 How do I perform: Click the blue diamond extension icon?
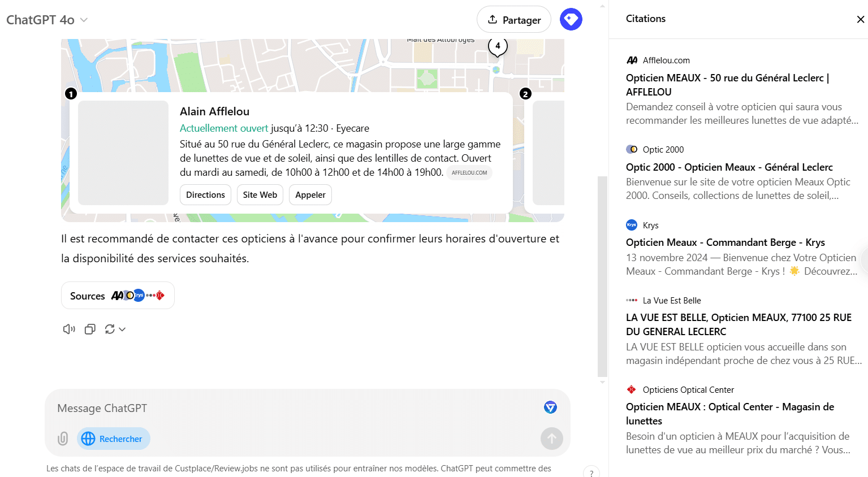[571, 19]
